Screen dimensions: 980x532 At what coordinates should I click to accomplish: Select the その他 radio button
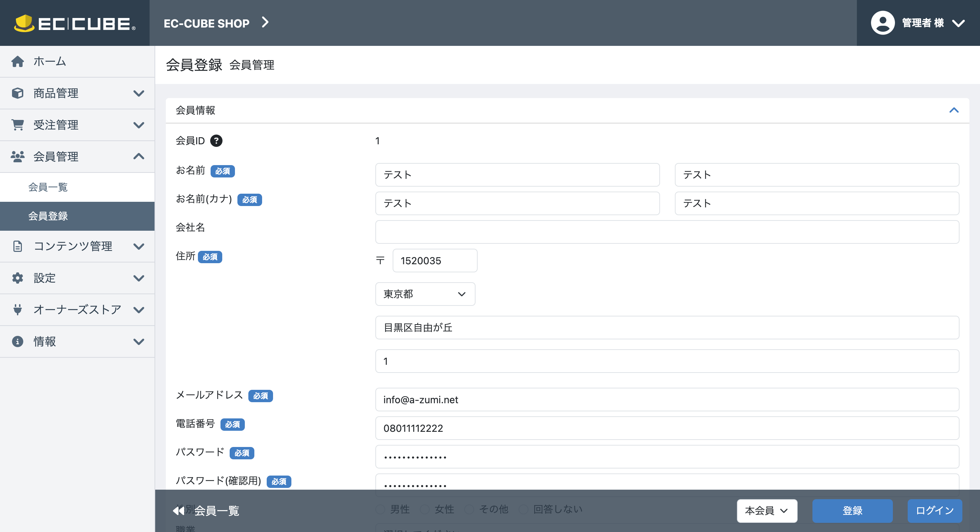click(469, 509)
